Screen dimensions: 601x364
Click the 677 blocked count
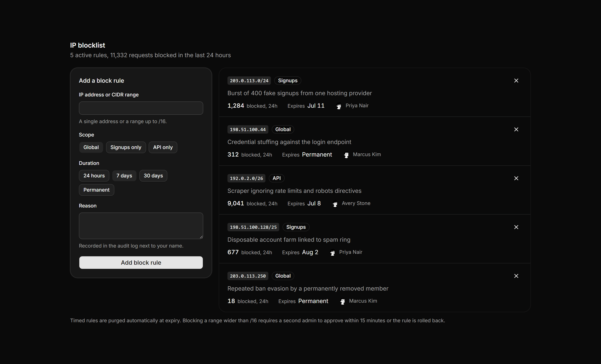(x=233, y=252)
